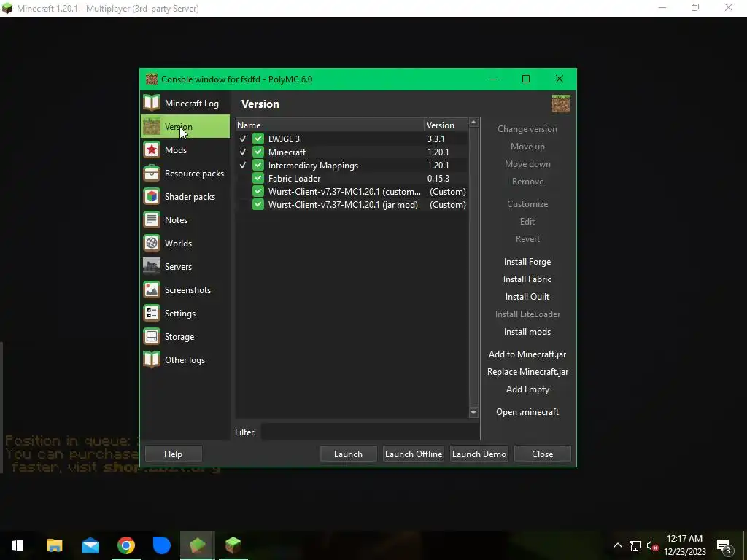The width and height of the screenshot is (747, 560).
Task: Select the Intermediary Mappings row name
Action: coord(313,166)
